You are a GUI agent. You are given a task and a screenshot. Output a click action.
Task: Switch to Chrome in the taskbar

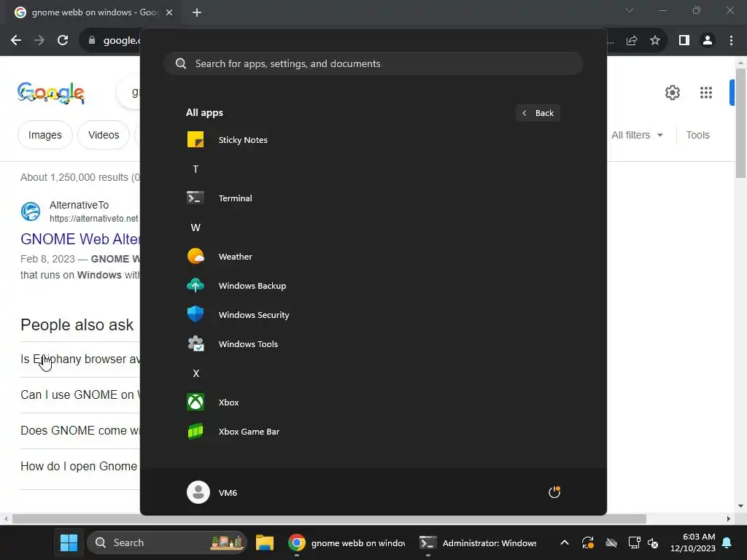tap(348, 542)
